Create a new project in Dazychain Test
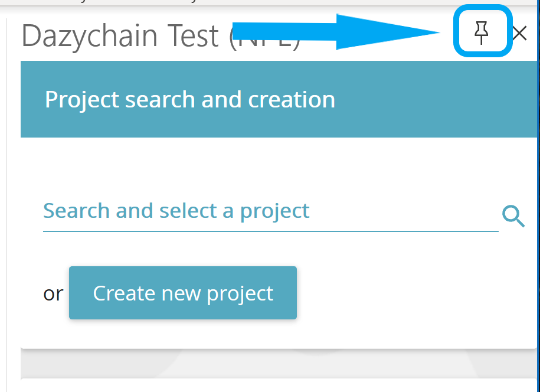This screenshot has width=540, height=392. click(x=182, y=293)
